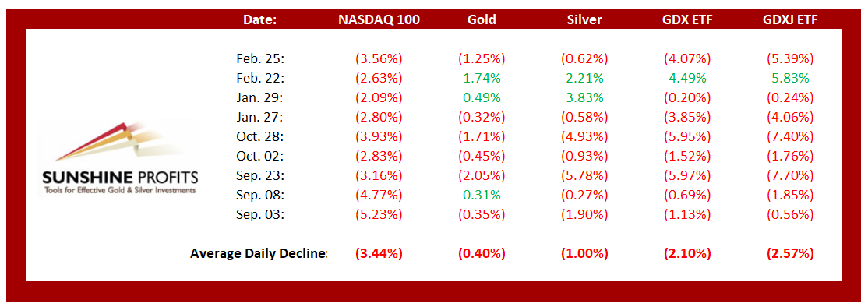Select Feb. 22 GDXJ value 5.83%
This screenshot has height=307, width=868.
coord(790,78)
